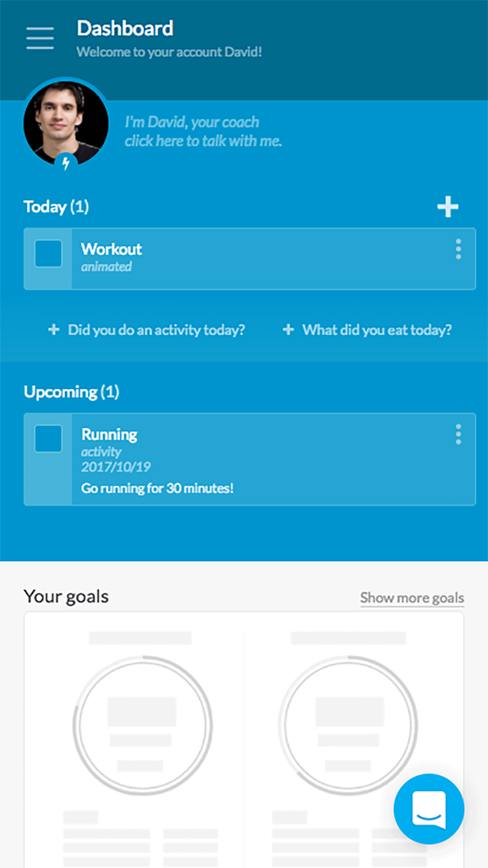The width and height of the screenshot is (488, 868).
Task: Mark the Running activity checkbox
Action: 48,439
